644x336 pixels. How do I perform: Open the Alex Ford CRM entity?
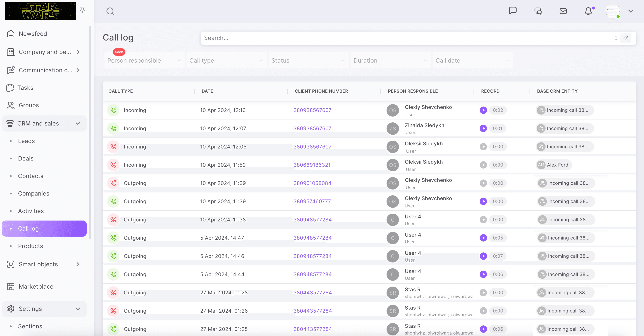(x=557, y=165)
